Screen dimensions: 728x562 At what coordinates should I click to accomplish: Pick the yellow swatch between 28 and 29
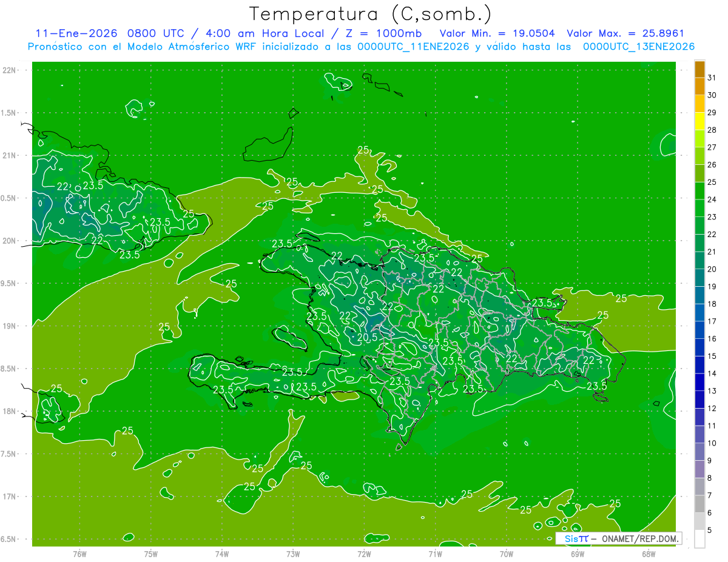coord(699,121)
